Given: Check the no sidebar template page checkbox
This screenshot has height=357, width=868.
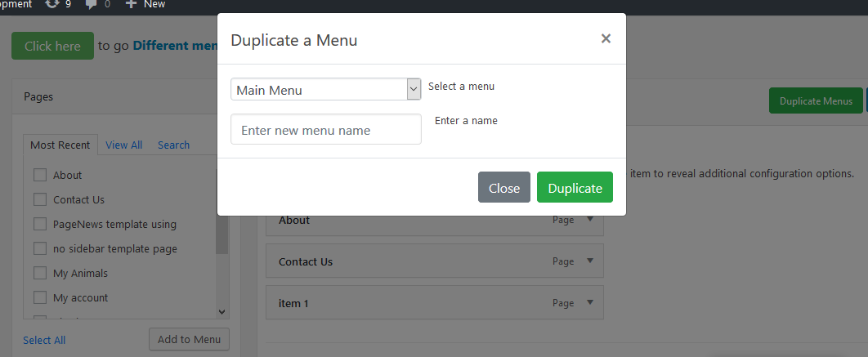Looking at the screenshot, I should click(x=40, y=248).
